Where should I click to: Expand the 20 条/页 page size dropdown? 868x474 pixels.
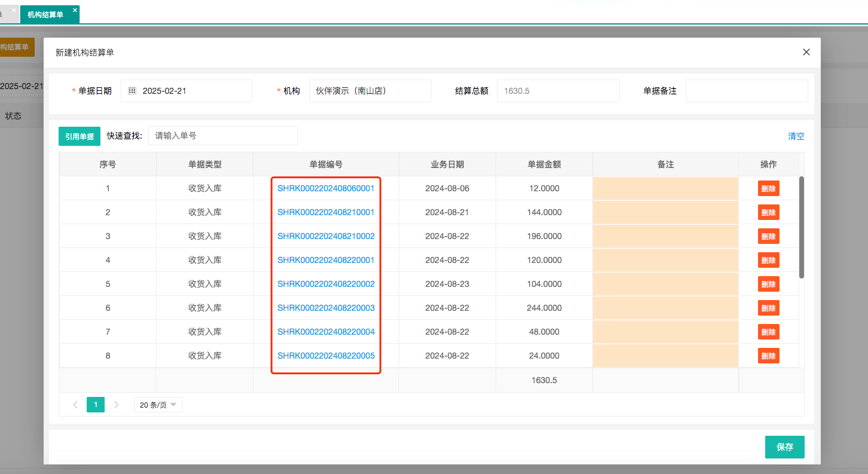point(158,405)
